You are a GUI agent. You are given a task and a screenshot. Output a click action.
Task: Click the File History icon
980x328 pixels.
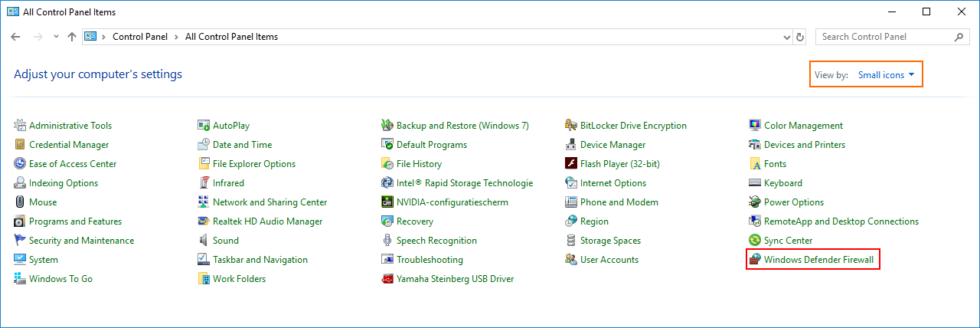click(x=387, y=164)
